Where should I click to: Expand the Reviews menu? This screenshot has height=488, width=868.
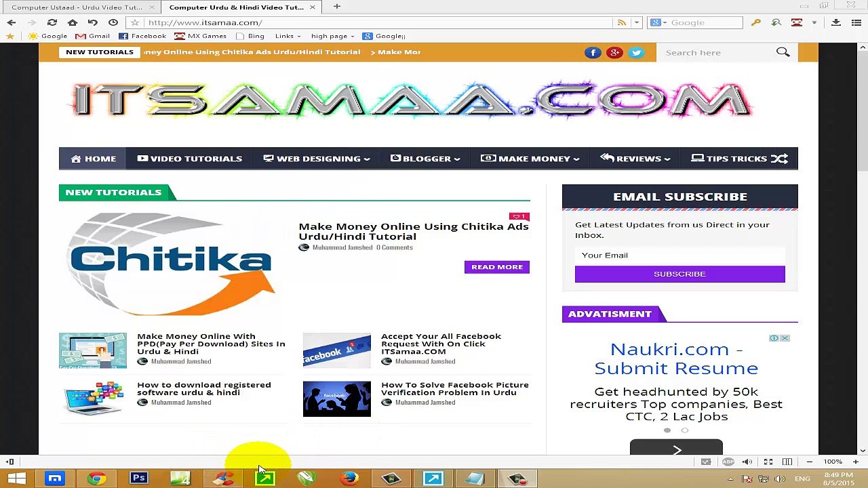tap(635, 159)
